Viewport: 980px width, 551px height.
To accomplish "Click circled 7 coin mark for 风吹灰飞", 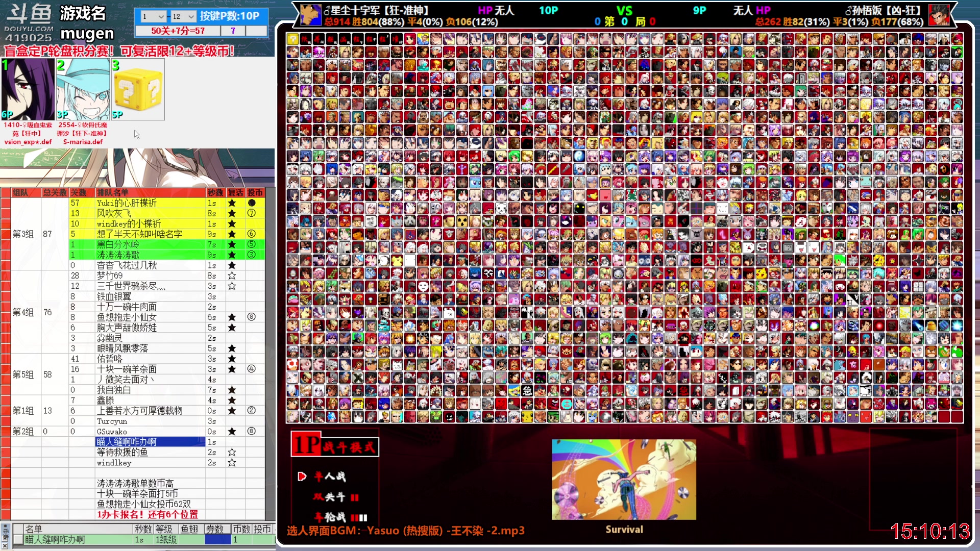I will [252, 213].
